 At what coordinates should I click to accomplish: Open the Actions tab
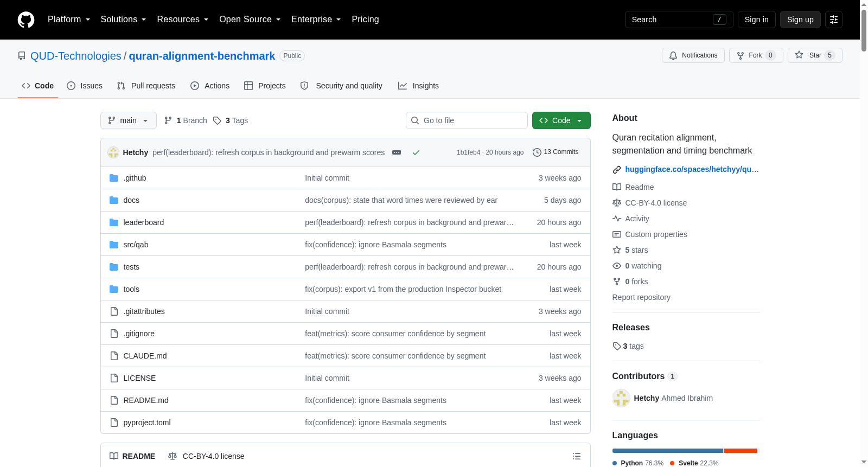pyautogui.click(x=210, y=86)
